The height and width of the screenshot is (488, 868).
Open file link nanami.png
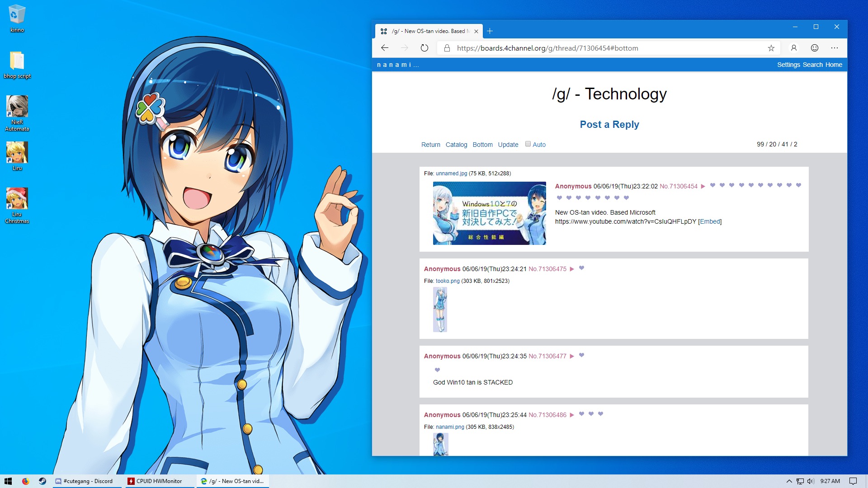click(450, 427)
